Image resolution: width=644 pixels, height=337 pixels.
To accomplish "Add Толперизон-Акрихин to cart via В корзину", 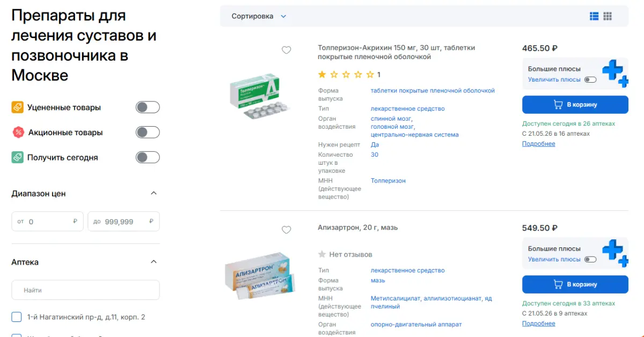I will coord(575,105).
